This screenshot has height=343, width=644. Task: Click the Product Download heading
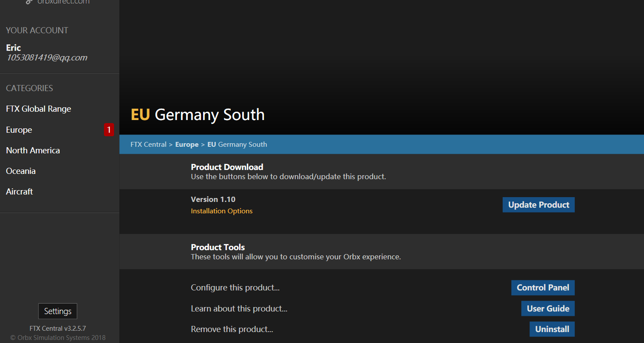tap(227, 167)
